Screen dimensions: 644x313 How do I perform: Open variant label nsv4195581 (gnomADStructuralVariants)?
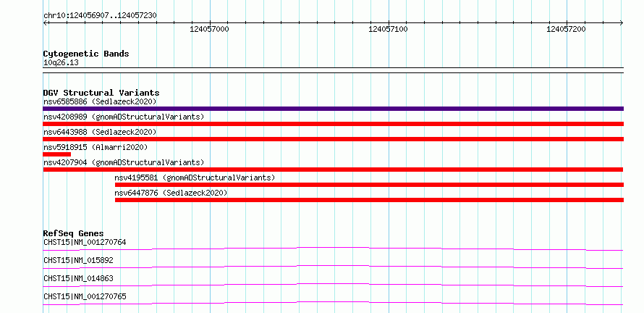195,178
